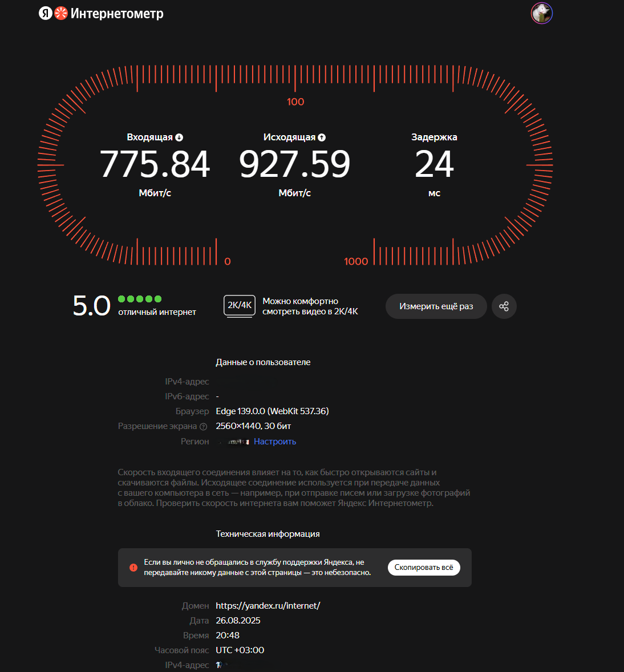624x672 pixels.
Task: Click the gauge scale label 1000
Action: pyautogui.click(x=356, y=261)
